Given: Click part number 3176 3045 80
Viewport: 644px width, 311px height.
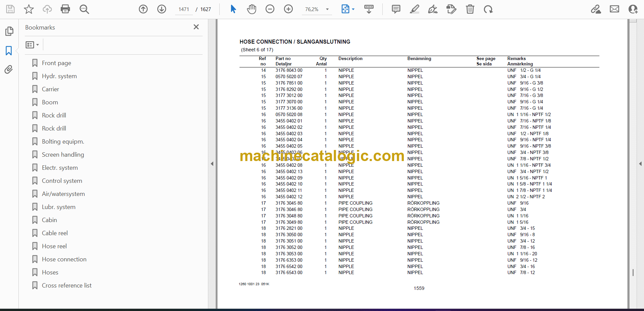Looking at the screenshot, I should tap(289, 203).
